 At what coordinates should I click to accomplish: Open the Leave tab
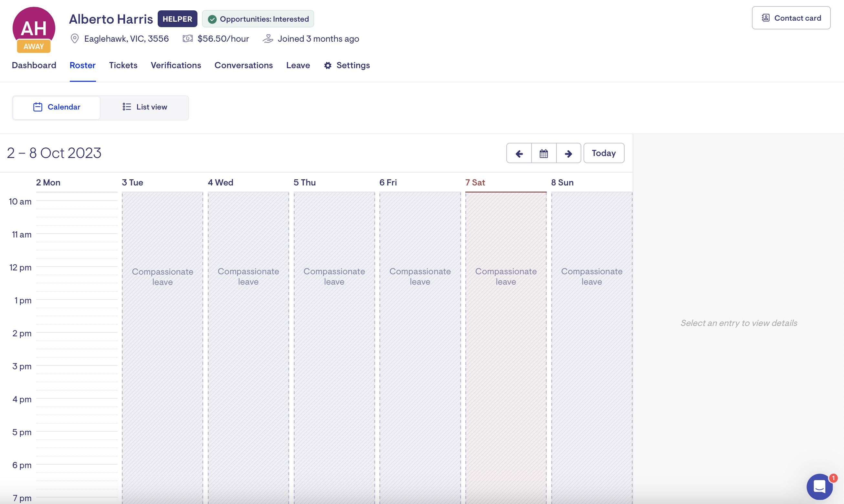pos(298,65)
